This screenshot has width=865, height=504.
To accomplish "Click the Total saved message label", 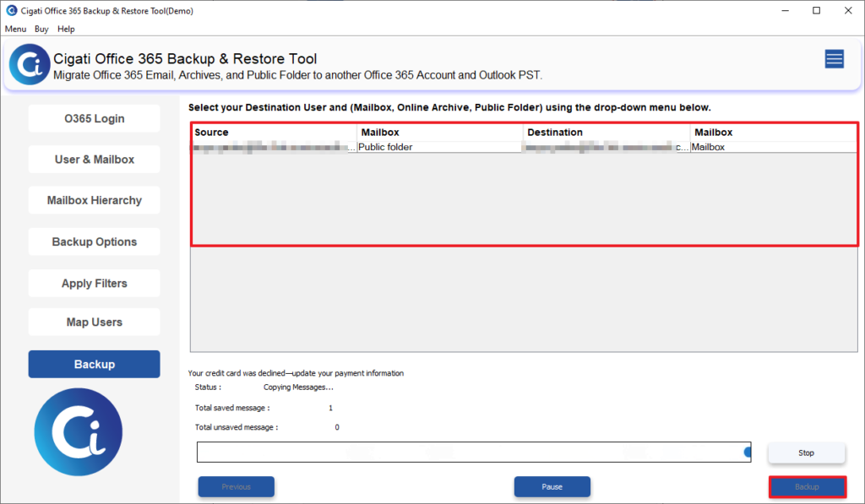I will pos(232,408).
